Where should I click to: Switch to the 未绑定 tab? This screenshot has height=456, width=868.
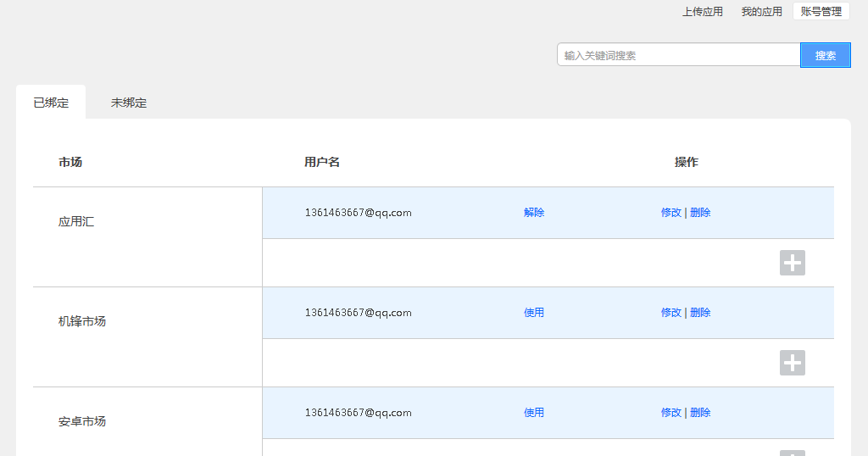129,103
